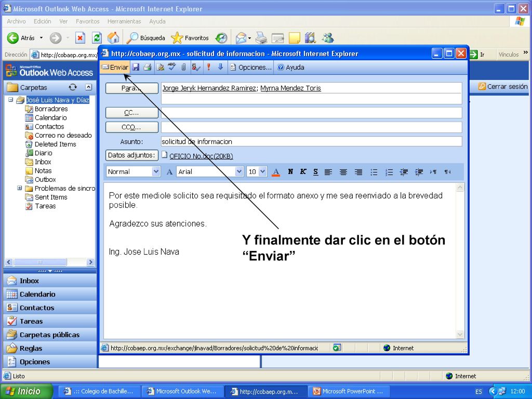
Task: Align text left
Action: pos(328,172)
